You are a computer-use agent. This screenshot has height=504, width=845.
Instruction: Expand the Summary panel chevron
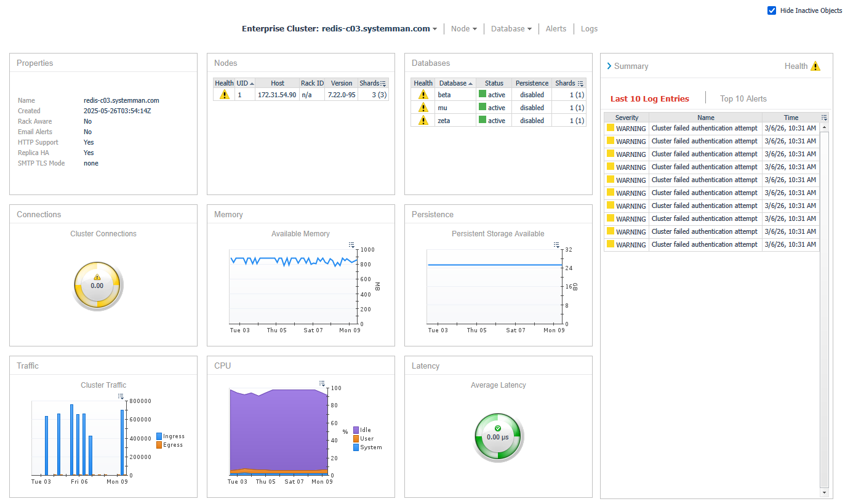pos(609,66)
